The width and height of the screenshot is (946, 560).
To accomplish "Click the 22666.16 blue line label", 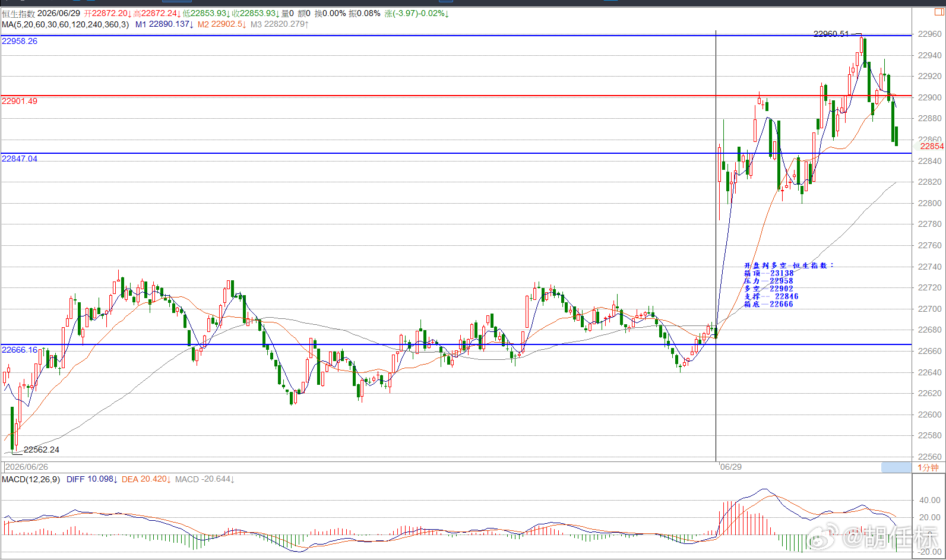I will point(20,350).
